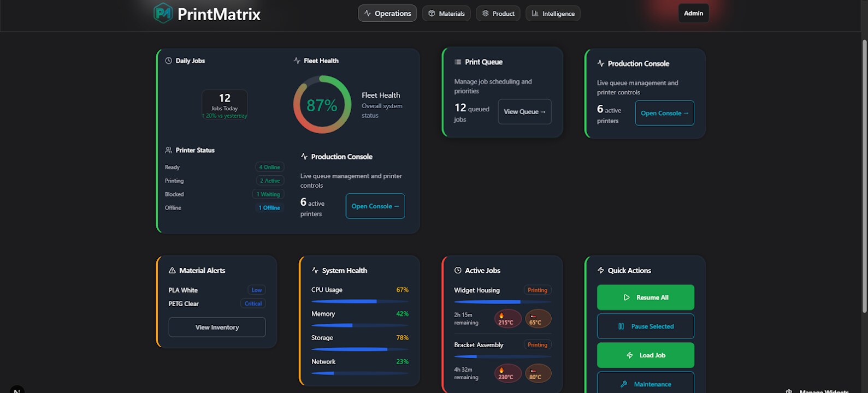Click the Printing badge for Bracket Assembly
This screenshot has width=868, height=393.
coord(538,344)
